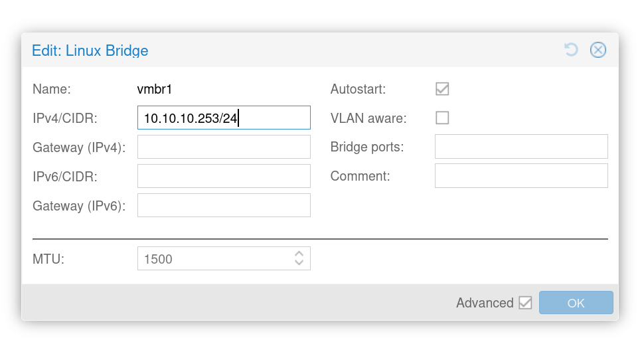644x352 pixels.
Task: Click the MTU number field
Action: pyautogui.click(x=214, y=259)
